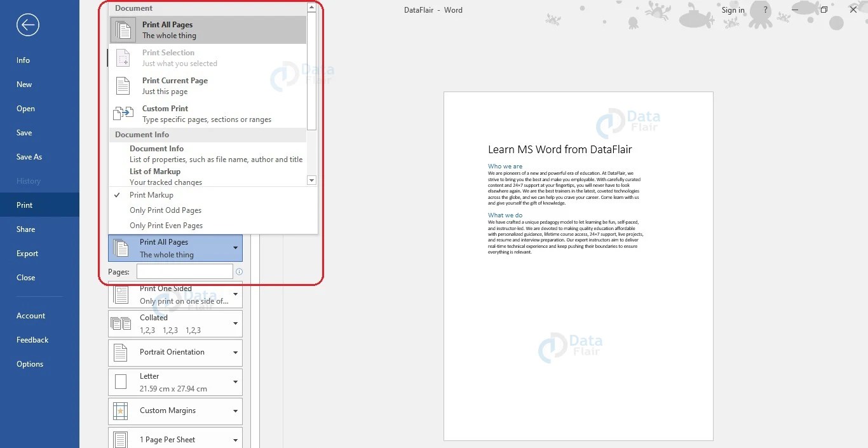
Task: Open the Print All Pages dropdown arrow
Action: pyautogui.click(x=234, y=247)
